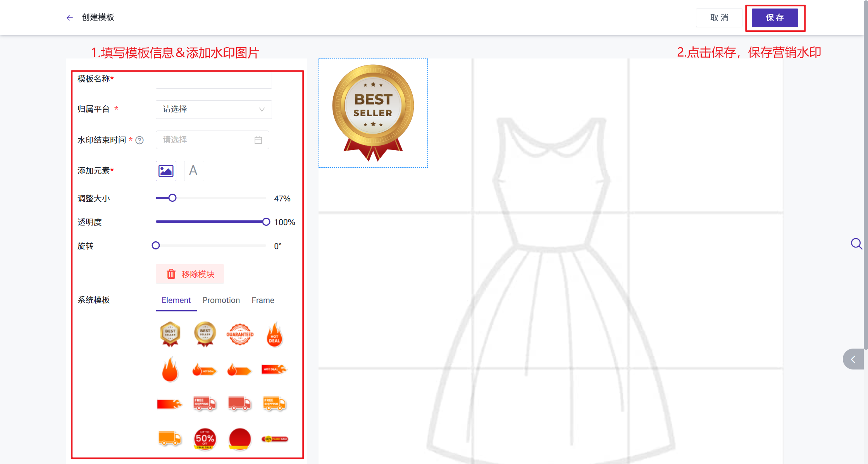
Task: Select the 50% off red badge
Action: tap(205, 439)
